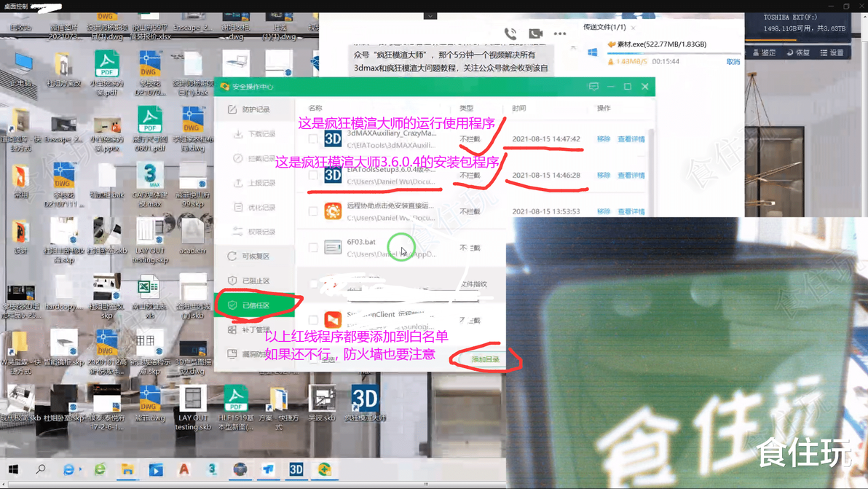Viewport: 868px width, 489px height.
Task: Select 方案 - 快捷方式 desktop folder
Action: click(x=278, y=407)
